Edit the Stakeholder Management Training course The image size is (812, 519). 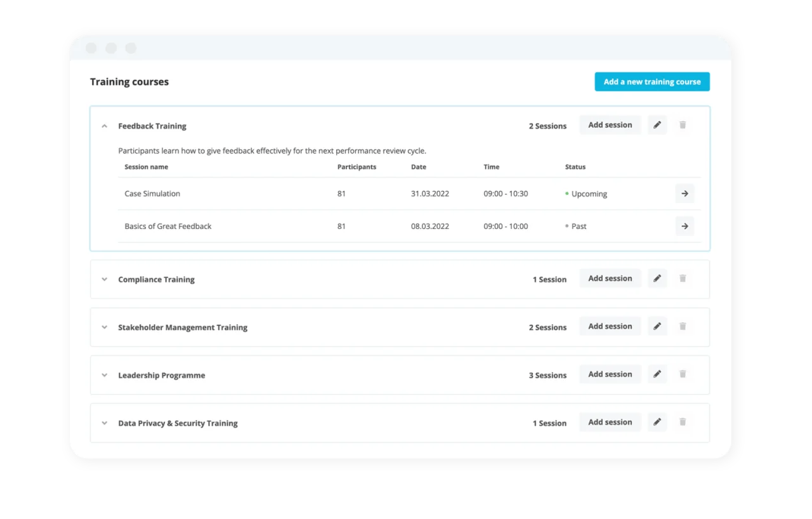coord(657,326)
